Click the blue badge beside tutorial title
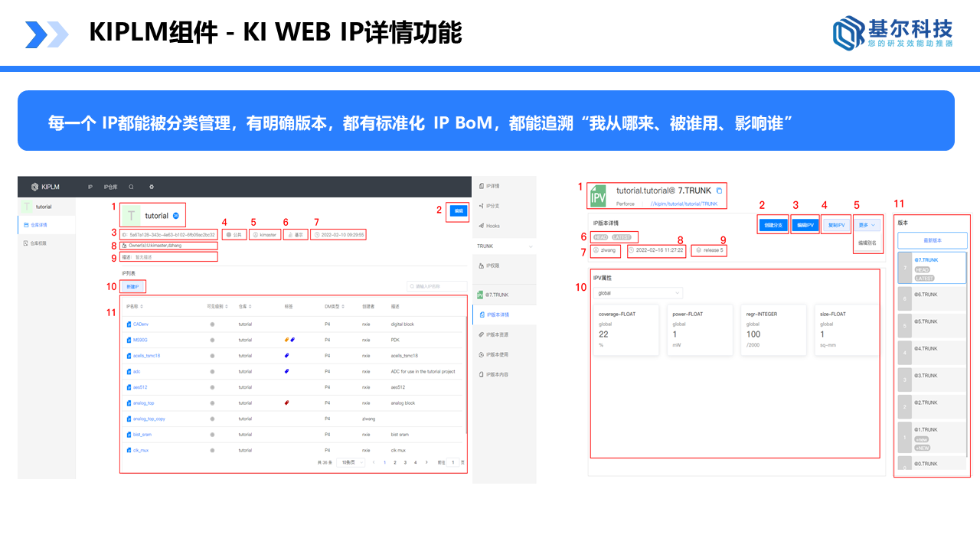The width and height of the screenshot is (980, 551). (x=175, y=216)
